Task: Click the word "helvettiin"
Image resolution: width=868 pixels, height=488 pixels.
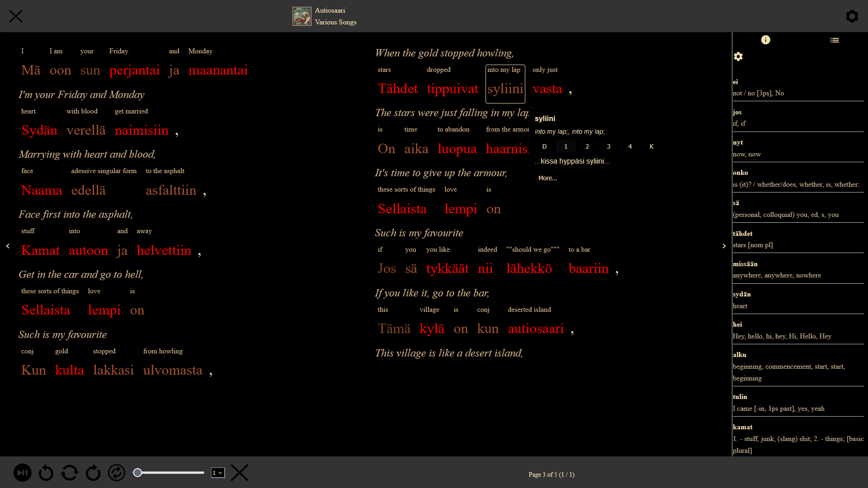Action: pyautogui.click(x=164, y=250)
